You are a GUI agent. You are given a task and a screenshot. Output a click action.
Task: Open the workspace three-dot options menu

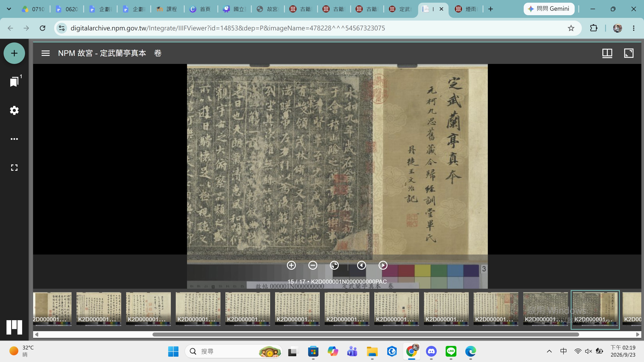click(x=14, y=139)
